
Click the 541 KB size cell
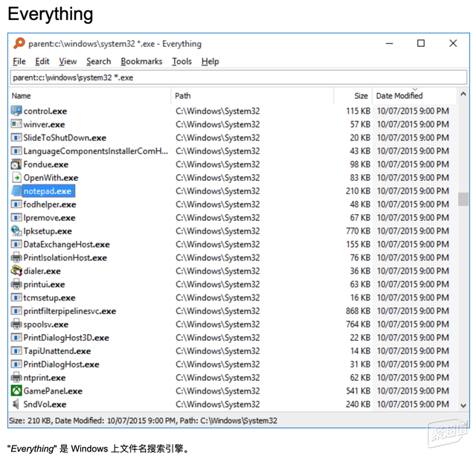pos(358,391)
